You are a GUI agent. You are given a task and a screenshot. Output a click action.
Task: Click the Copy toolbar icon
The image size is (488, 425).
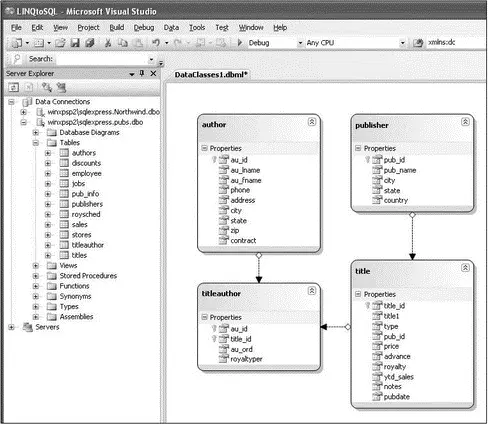tap(123, 43)
